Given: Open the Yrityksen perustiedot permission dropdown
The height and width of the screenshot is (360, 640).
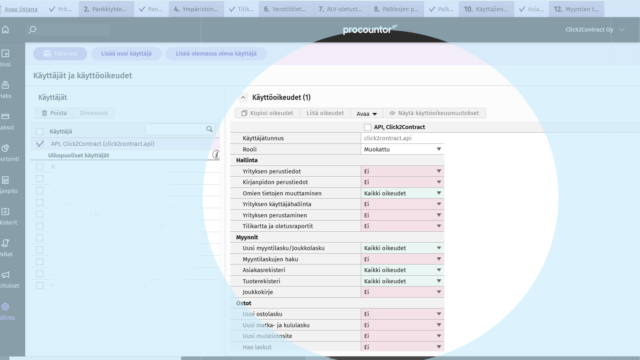Looking at the screenshot, I should click(402, 171).
